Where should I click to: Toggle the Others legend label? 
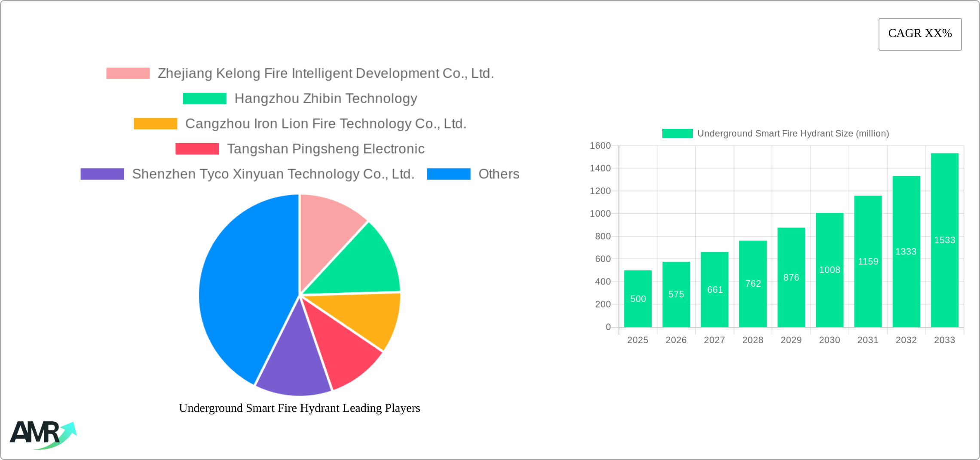point(499,174)
